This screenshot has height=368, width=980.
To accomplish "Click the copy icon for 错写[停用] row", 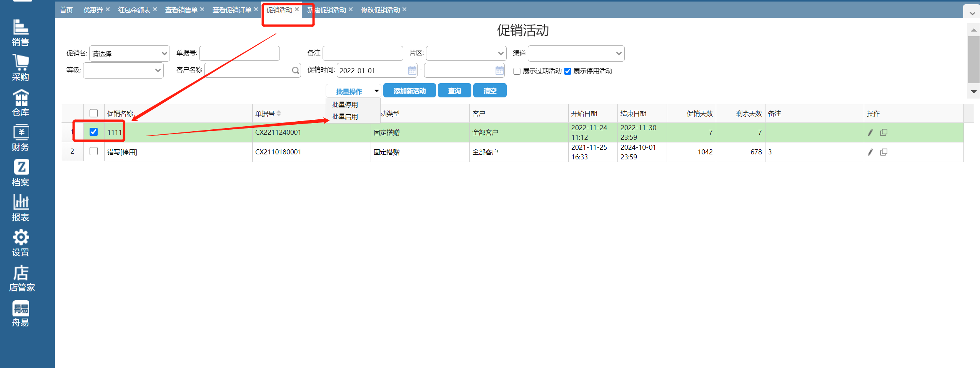I will click(x=884, y=152).
